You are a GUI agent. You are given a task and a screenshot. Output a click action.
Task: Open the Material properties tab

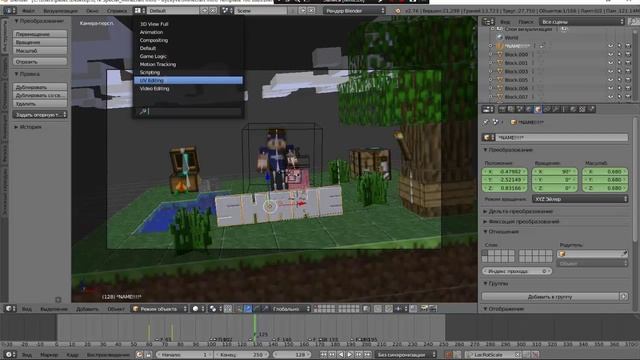[573, 109]
